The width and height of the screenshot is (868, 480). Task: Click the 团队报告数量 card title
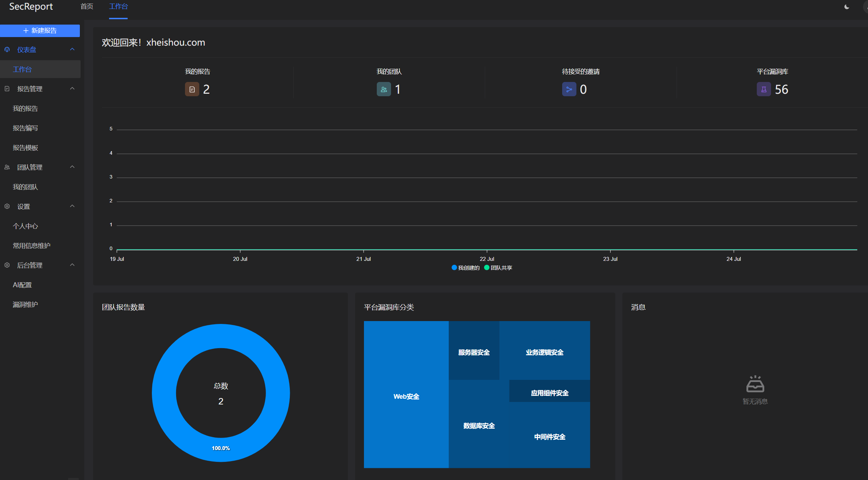(123, 307)
